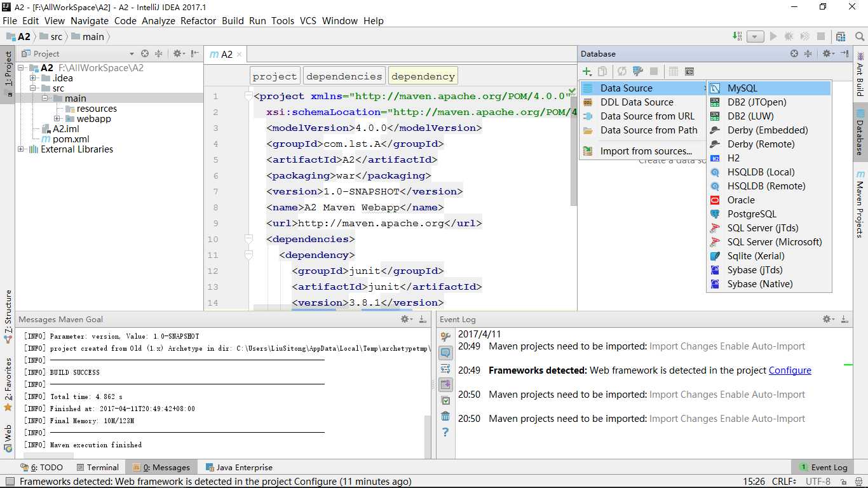The width and height of the screenshot is (868, 488).
Task: Open Project panel gear settings
Action: [x=179, y=54]
